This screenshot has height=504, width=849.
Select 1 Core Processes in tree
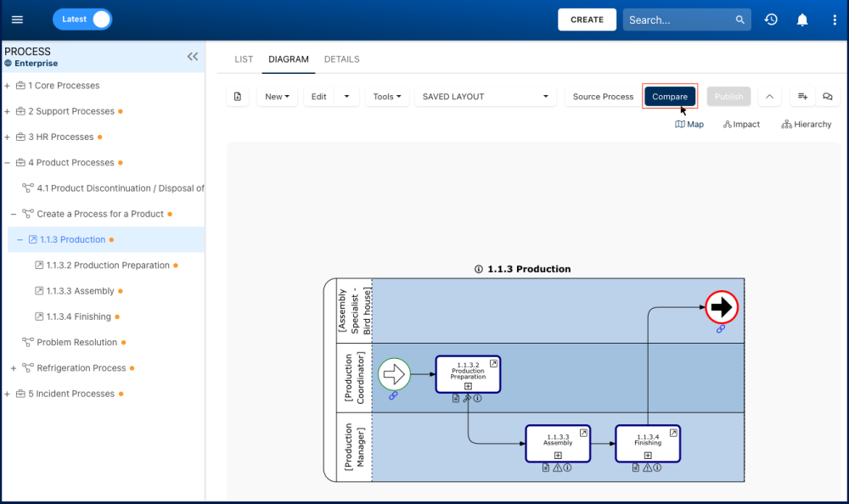point(64,86)
